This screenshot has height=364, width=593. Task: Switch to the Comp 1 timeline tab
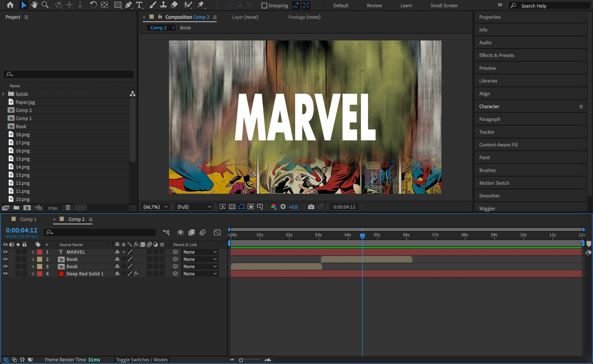coord(28,219)
